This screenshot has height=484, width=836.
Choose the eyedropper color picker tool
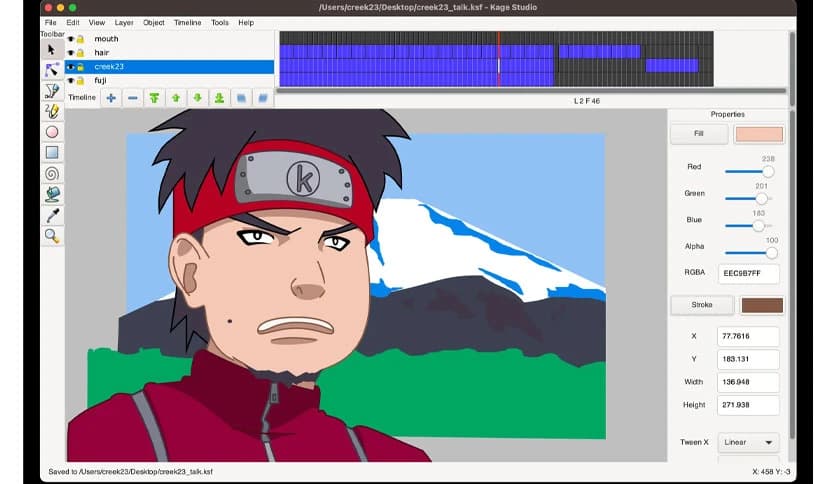pos(52,215)
